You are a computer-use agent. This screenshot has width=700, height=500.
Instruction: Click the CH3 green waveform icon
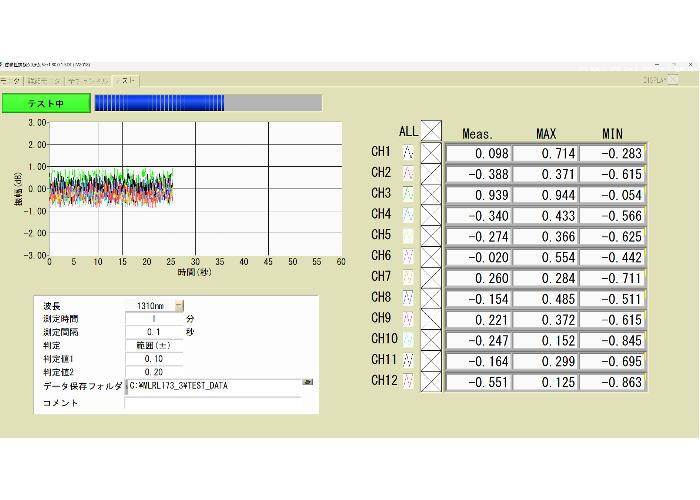(x=408, y=193)
